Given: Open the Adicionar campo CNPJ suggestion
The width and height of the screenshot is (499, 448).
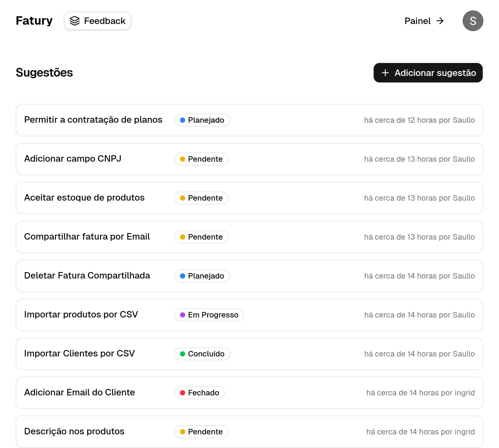Looking at the screenshot, I should click(73, 159).
